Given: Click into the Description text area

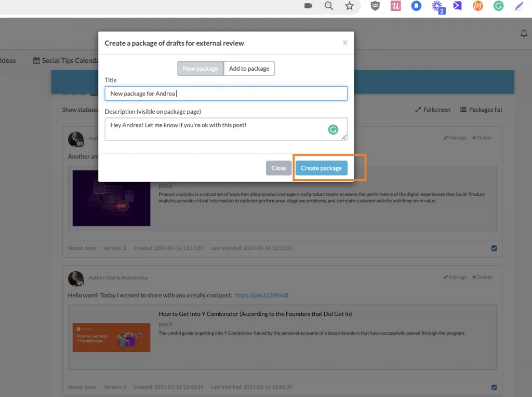Looking at the screenshot, I should 226,129.
